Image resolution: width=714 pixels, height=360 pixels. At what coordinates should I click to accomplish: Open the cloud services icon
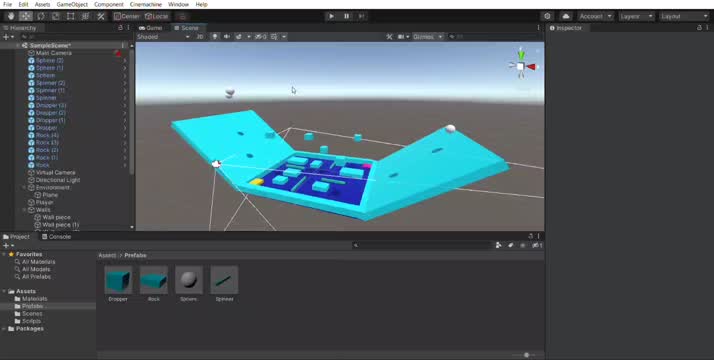pos(566,16)
